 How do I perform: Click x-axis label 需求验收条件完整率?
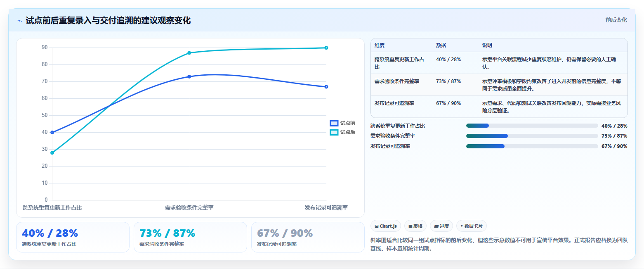[189, 207]
